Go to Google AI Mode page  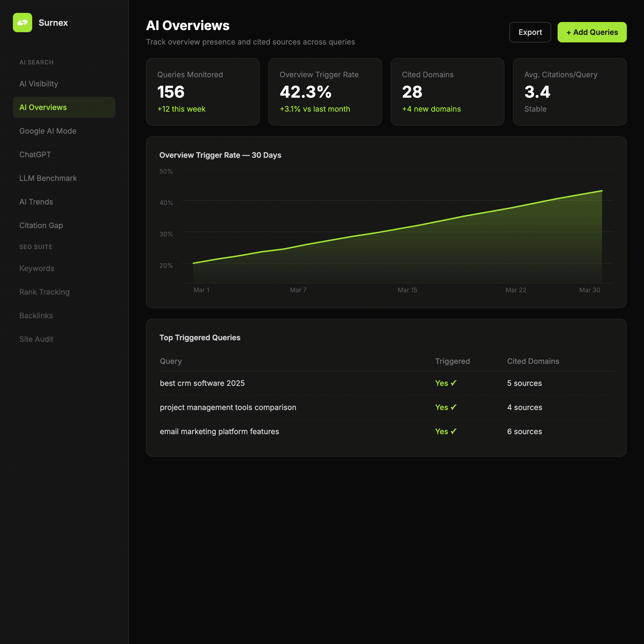click(48, 131)
